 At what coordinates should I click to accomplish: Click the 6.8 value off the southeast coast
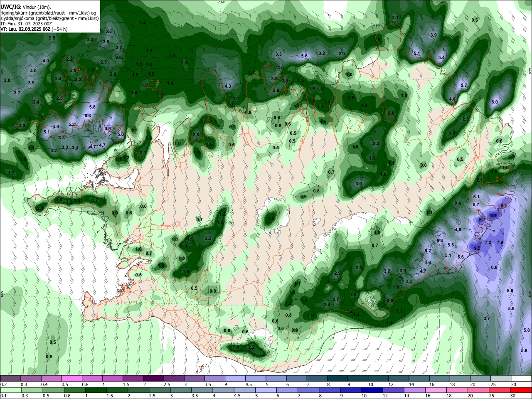tap(494, 267)
